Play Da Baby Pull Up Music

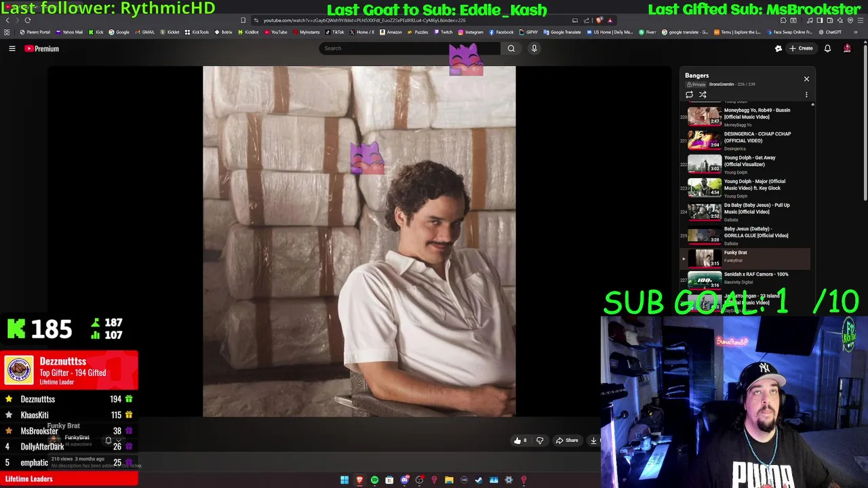(x=746, y=211)
